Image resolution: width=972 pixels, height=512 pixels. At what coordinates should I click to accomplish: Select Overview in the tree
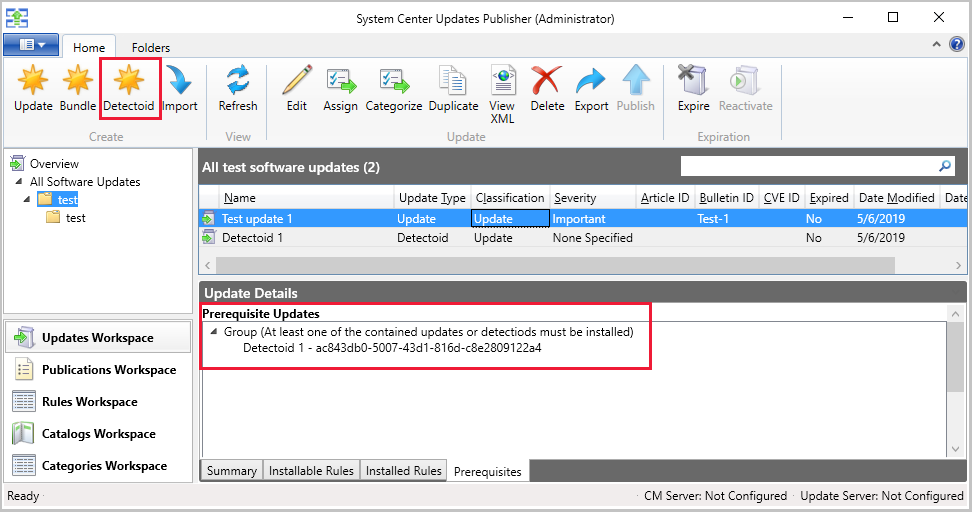[x=54, y=164]
